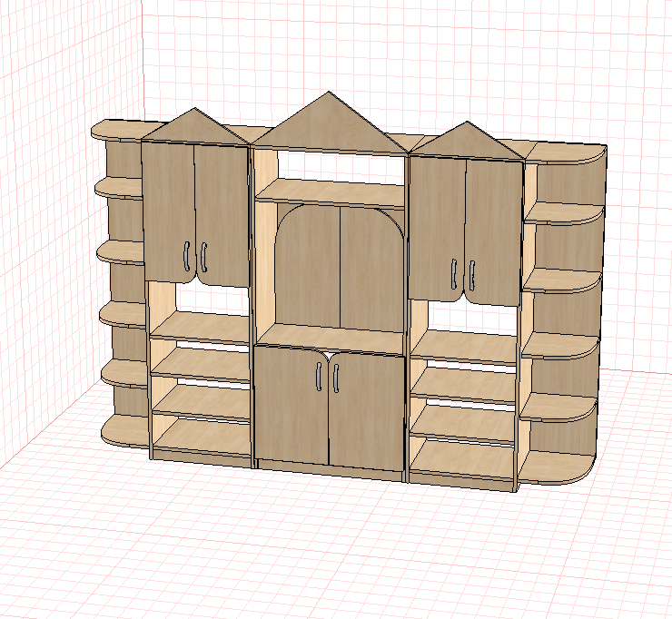
Task: Select left arched door in center section
Action: [x=308, y=267]
